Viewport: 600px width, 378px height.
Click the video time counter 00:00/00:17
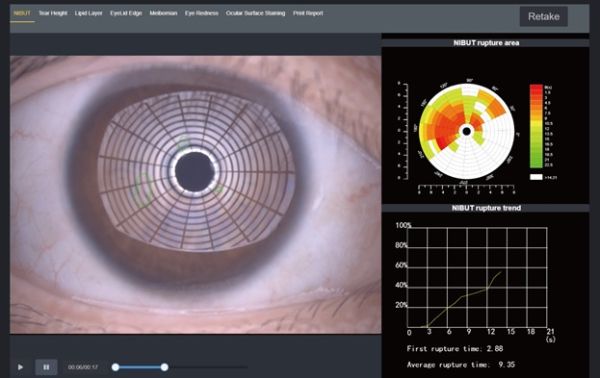(x=83, y=367)
